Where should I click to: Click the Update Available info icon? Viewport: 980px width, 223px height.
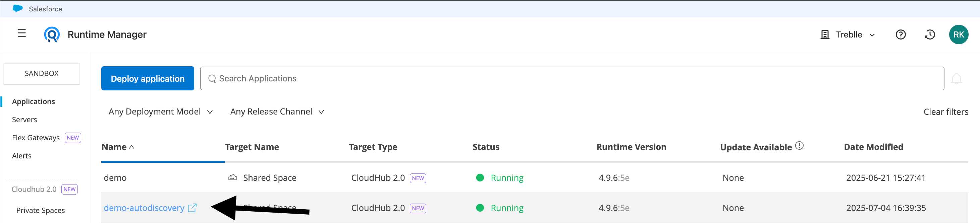pyautogui.click(x=799, y=146)
